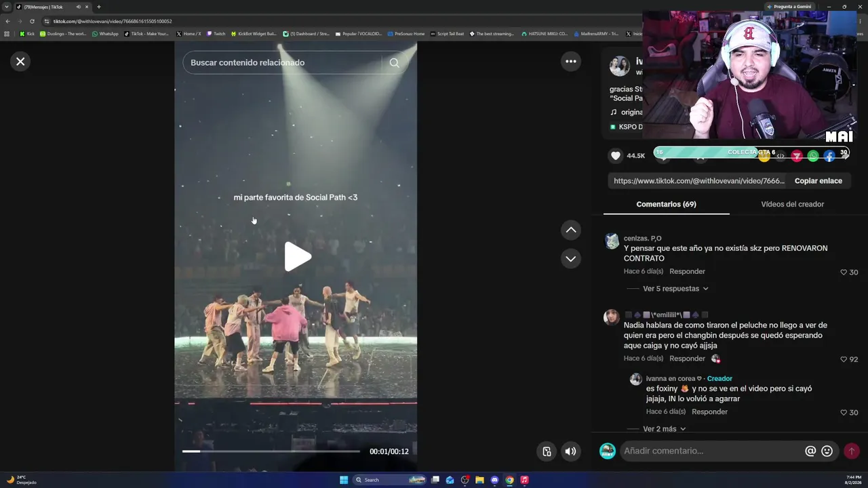Go to the next video with down arrow

[571, 258]
